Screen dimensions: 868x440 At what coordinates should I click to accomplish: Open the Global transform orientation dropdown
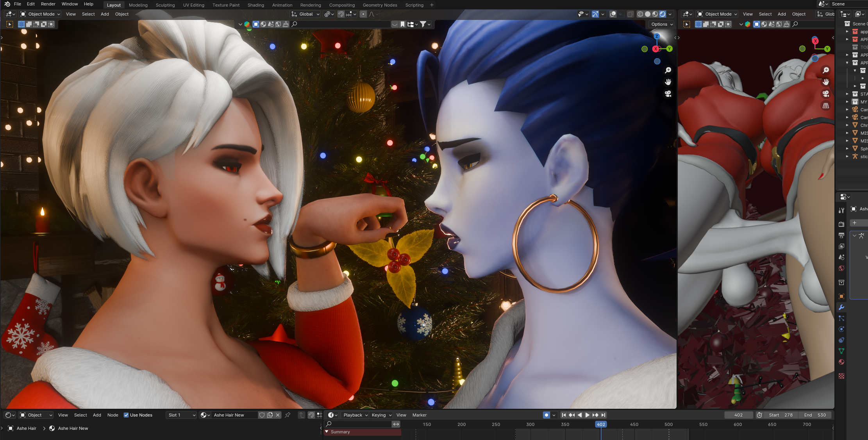pyautogui.click(x=305, y=14)
